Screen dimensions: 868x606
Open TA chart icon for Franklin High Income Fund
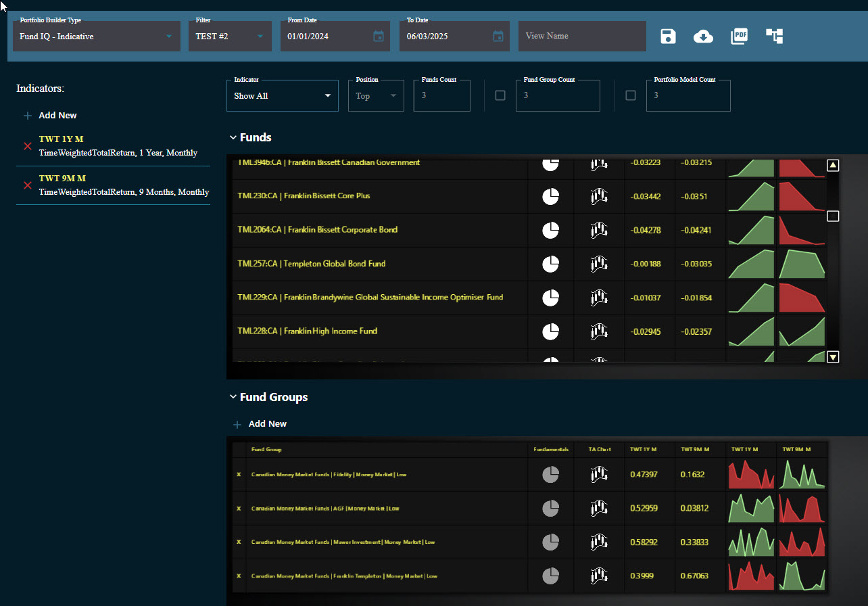[x=599, y=331]
